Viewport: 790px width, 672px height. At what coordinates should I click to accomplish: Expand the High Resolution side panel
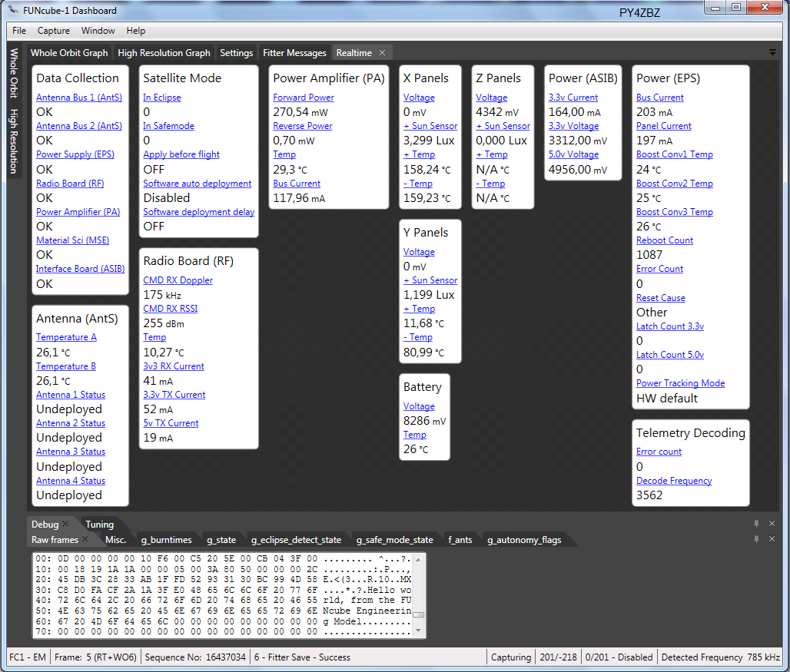pos(14,141)
